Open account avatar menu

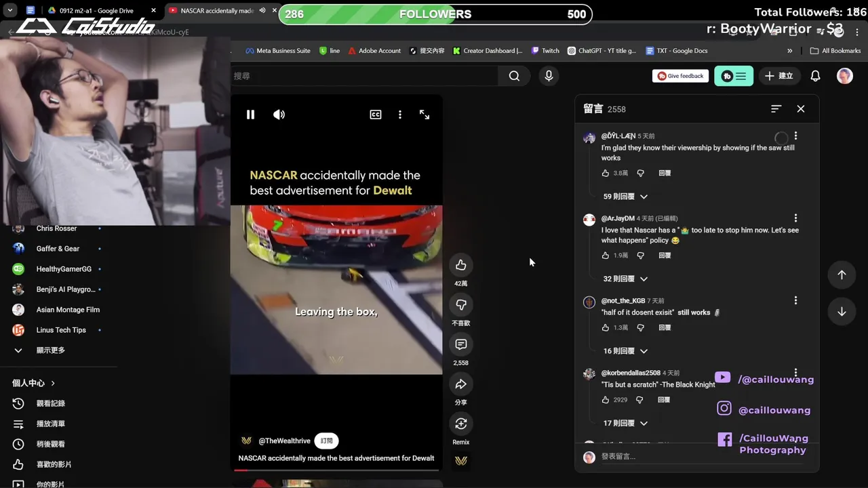[844, 76]
